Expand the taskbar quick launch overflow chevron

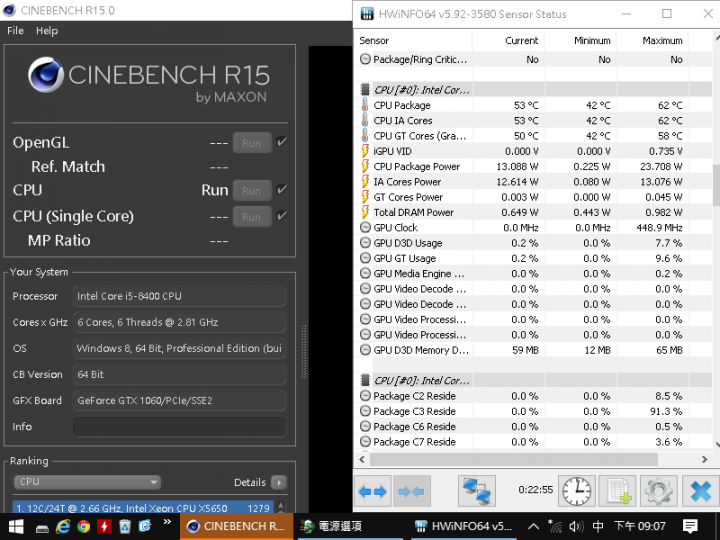tap(167, 522)
